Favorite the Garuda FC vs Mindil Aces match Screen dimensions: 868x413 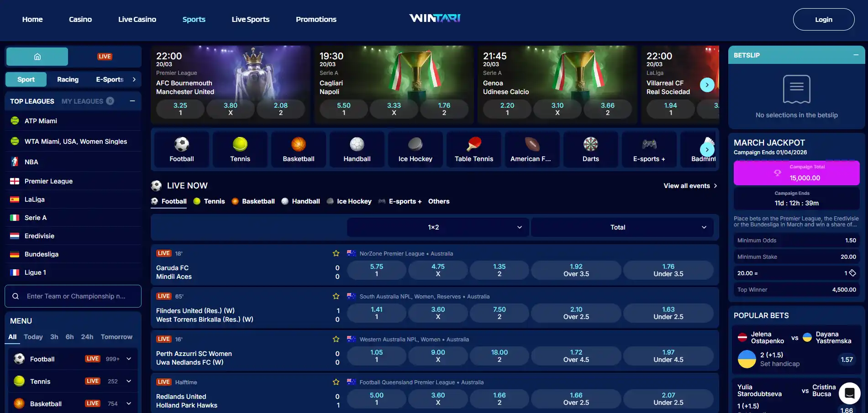click(x=336, y=253)
